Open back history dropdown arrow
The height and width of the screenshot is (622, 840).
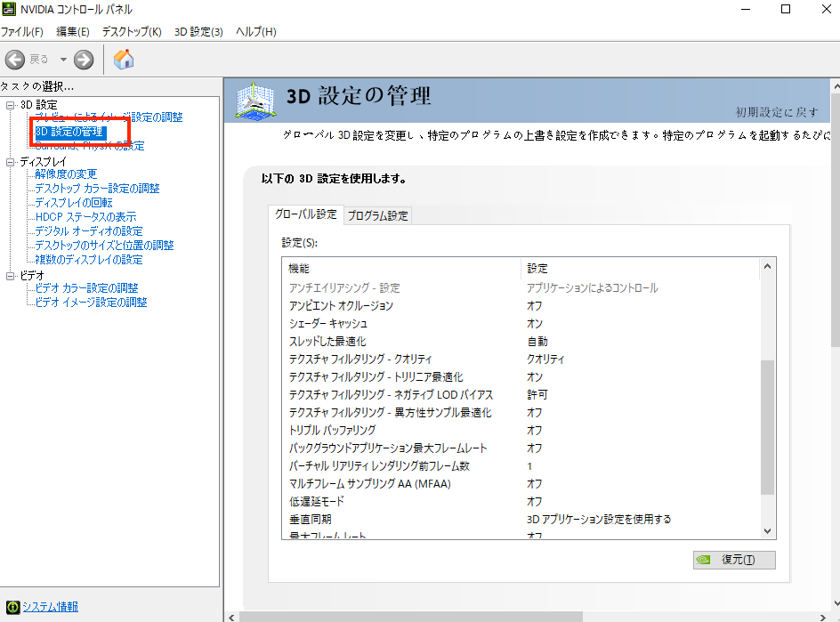pyautogui.click(x=63, y=60)
